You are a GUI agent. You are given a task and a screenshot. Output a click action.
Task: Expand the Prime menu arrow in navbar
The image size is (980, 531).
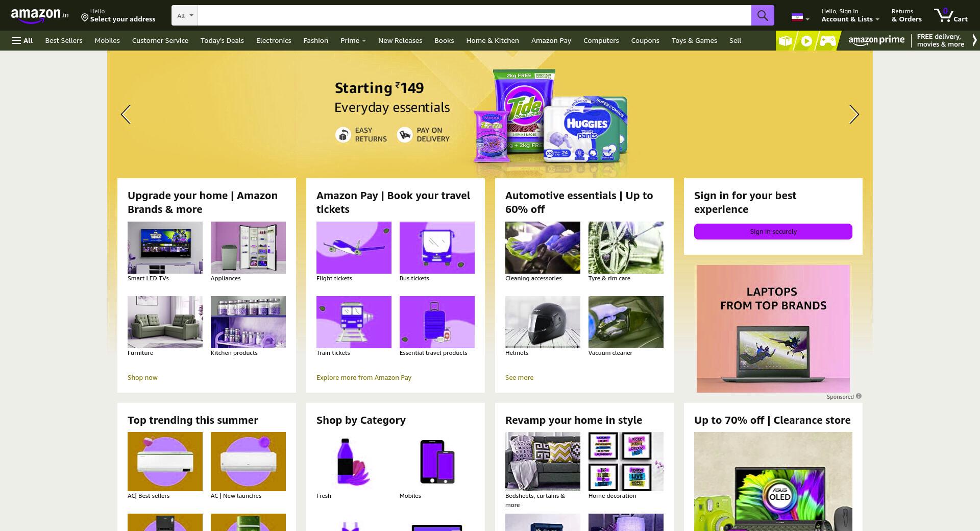[x=364, y=41]
